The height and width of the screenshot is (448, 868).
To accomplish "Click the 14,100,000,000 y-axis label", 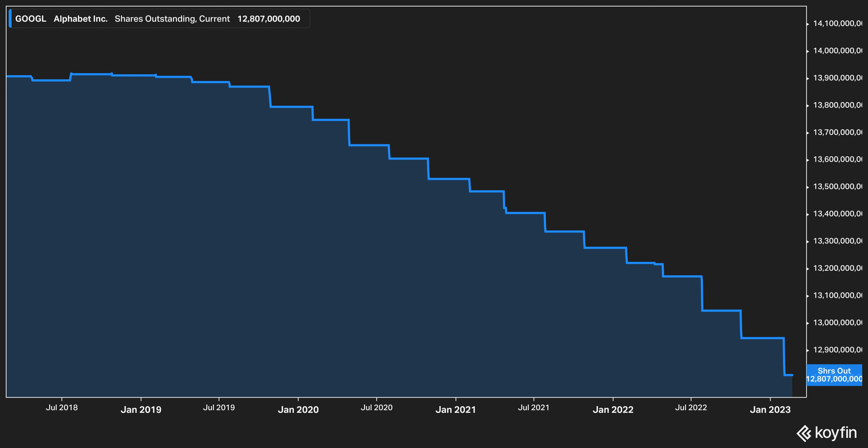I will (838, 24).
